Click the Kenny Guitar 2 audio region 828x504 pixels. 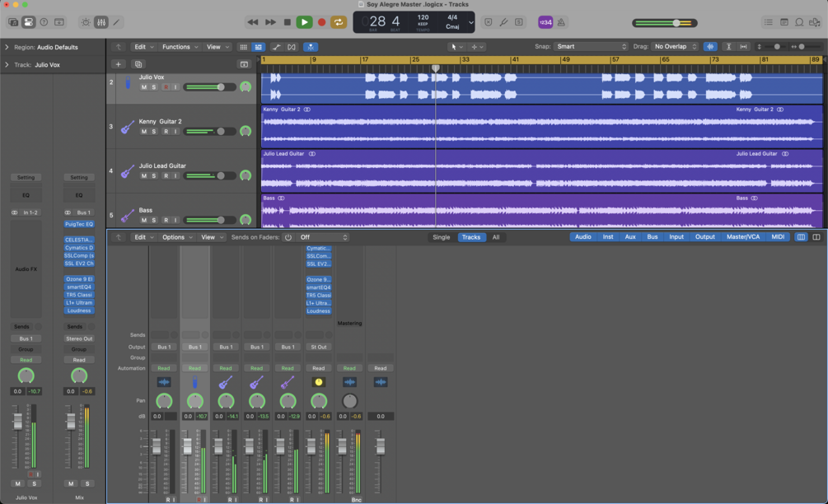pyautogui.click(x=542, y=126)
